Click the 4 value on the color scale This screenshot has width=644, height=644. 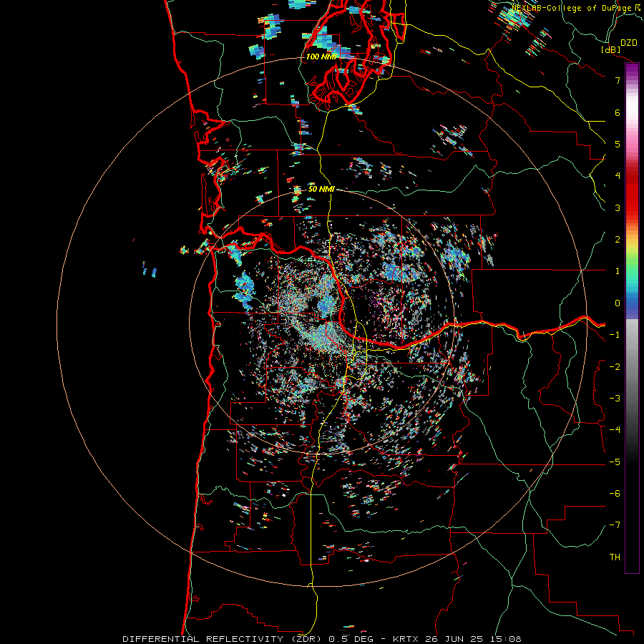[618, 176]
